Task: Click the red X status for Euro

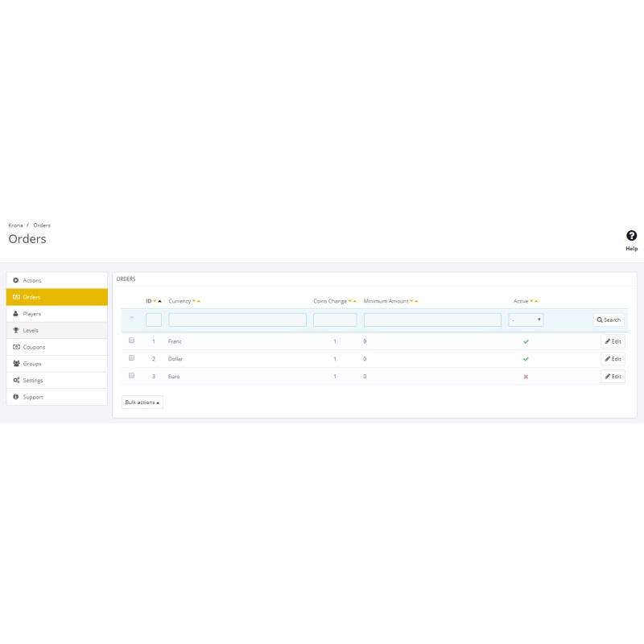Action: click(x=526, y=376)
